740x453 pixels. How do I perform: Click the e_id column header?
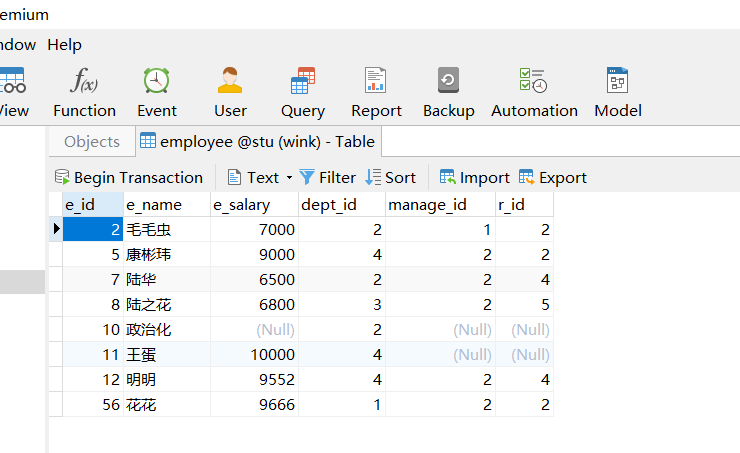pyautogui.click(x=93, y=204)
